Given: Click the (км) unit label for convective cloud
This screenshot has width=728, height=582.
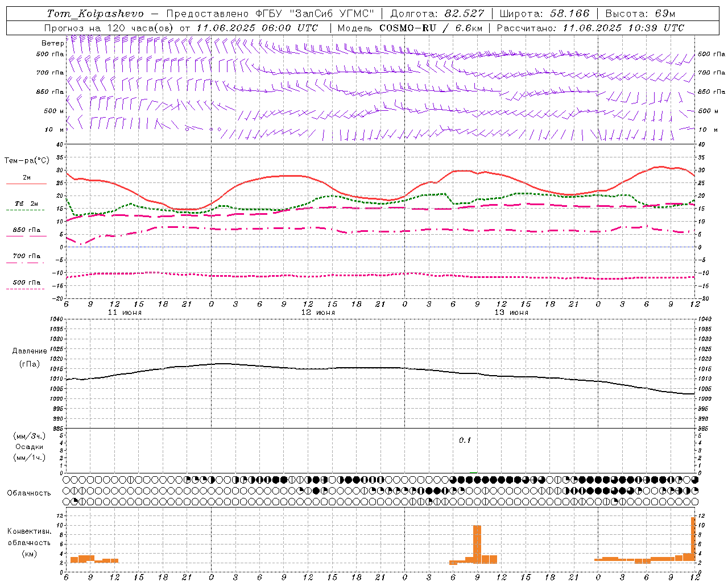Looking at the screenshot, I should [x=29, y=553].
